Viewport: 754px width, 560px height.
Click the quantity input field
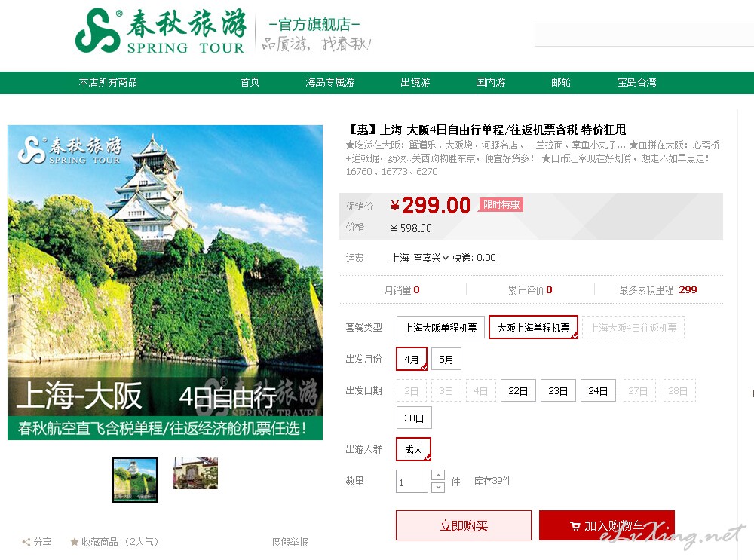coord(412,482)
